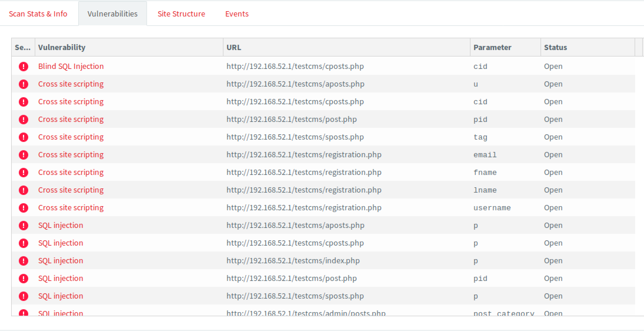Screen dimensions: 644x331
Task: Click severity icon in sposts.php SQL injection row
Action: (24, 296)
